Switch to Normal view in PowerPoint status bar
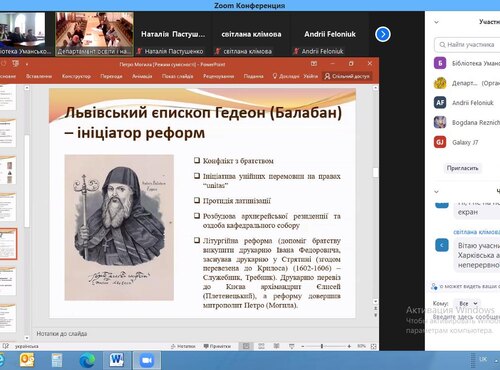 [246, 346]
